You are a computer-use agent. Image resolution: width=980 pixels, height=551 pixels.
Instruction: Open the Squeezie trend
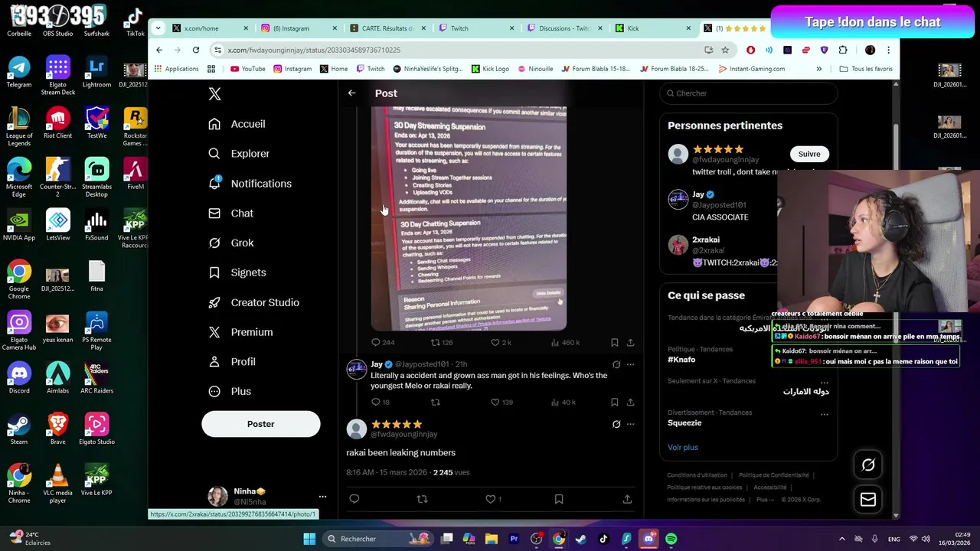[684, 422]
